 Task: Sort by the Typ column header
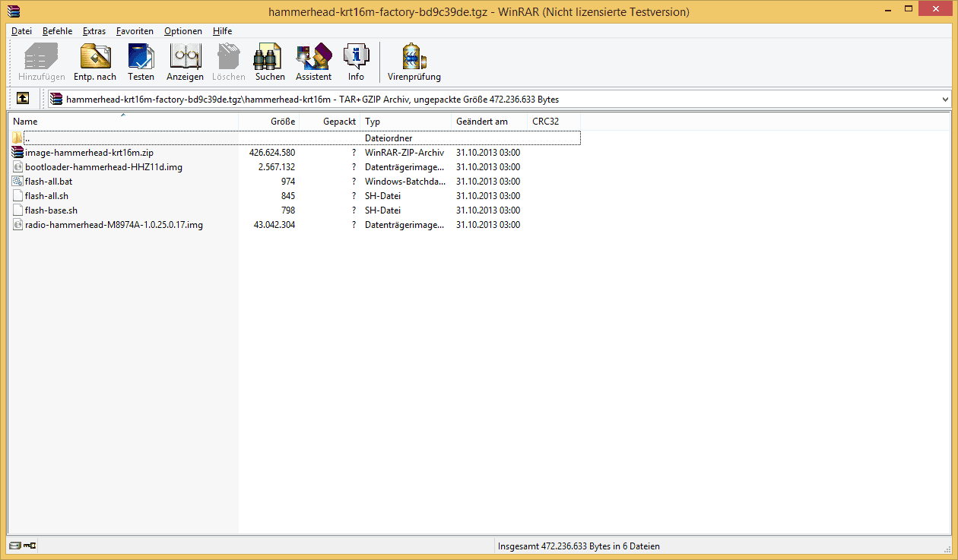[x=406, y=121]
